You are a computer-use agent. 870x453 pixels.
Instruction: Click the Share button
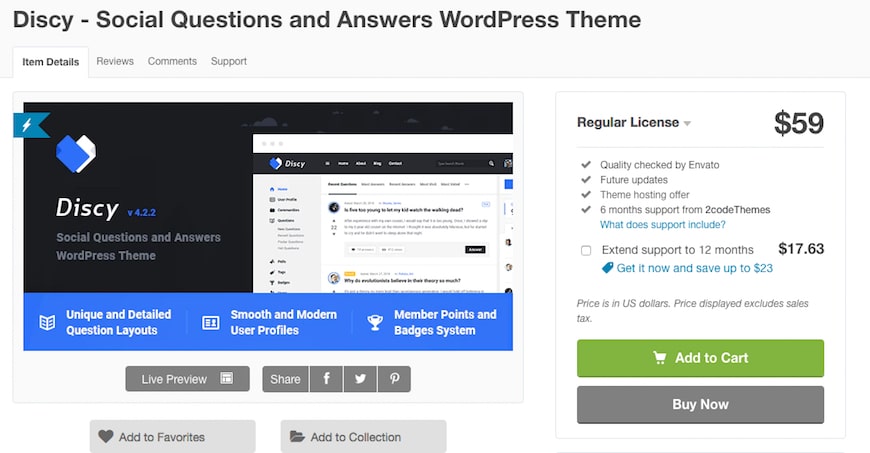(x=285, y=379)
